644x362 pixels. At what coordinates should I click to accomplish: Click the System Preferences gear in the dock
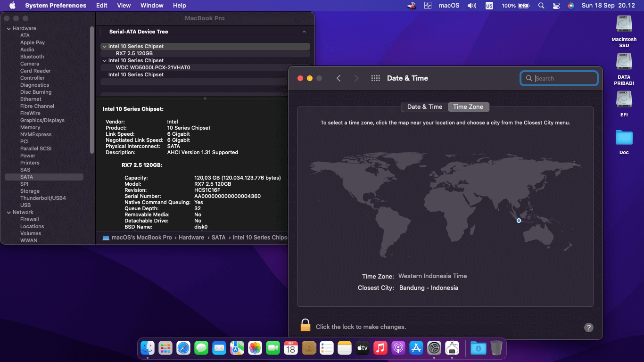(434, 348)
